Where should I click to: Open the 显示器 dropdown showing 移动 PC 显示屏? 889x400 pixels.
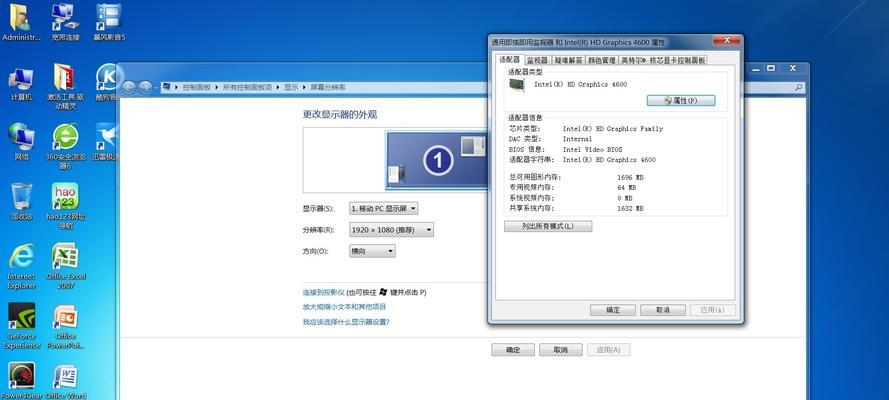click(x=384, y=208)
